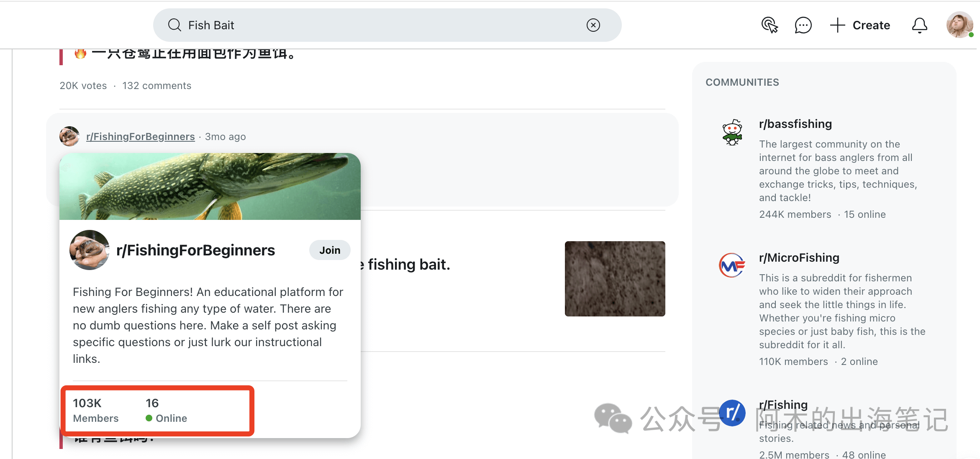
Task: Click the pike fish banner image
Action: point(210,186)
